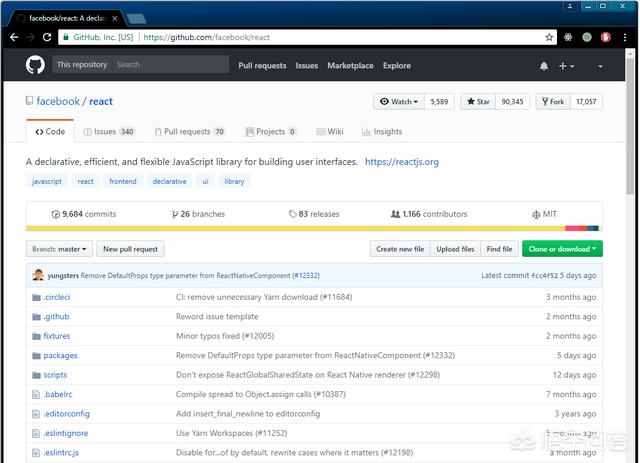
Task: Select the Code tab
Action: tap(50, 131)
